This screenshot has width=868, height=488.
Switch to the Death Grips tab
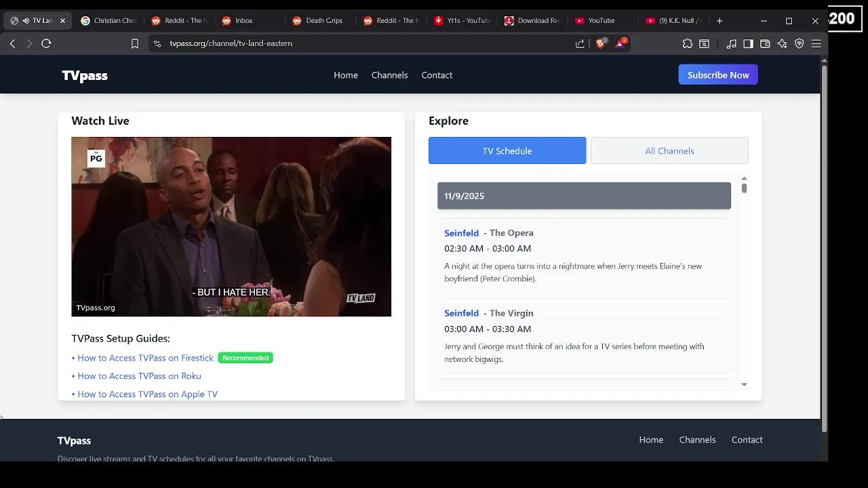coord(320,21)
